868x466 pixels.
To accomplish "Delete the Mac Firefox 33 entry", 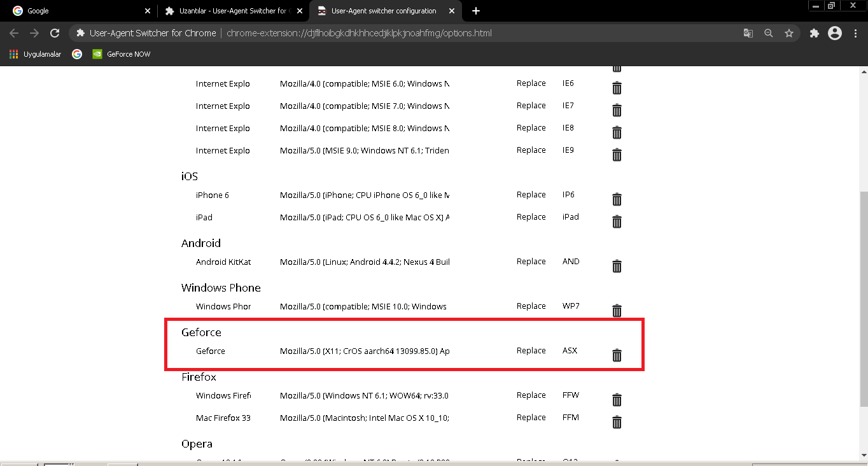I will pos(617,422).
